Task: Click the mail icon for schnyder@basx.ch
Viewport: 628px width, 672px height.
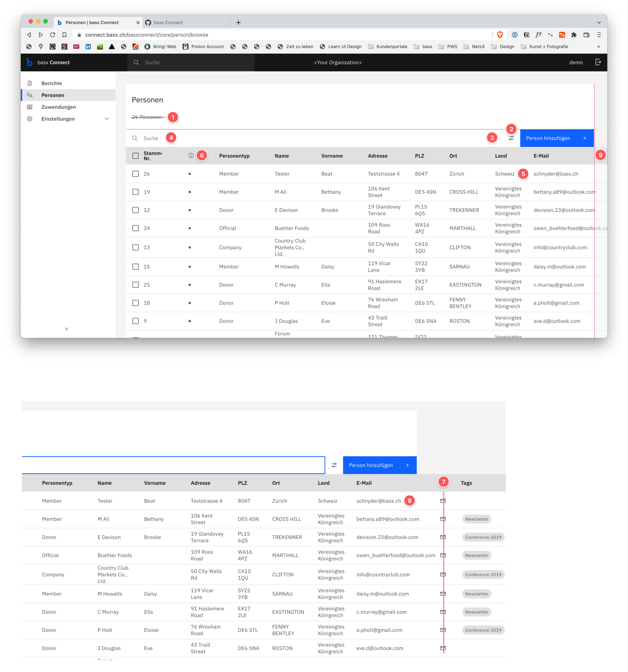Action: (x=443, y=501)
